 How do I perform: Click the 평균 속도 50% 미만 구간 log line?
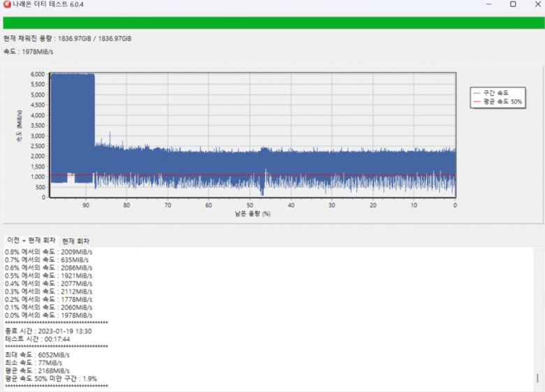51,379
